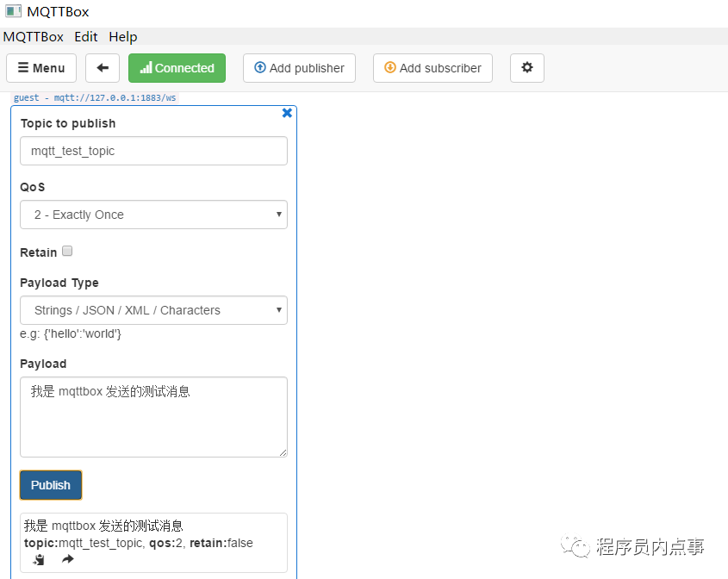Open the Edit menu
728x579 pixels.
(x=85, y=36)
